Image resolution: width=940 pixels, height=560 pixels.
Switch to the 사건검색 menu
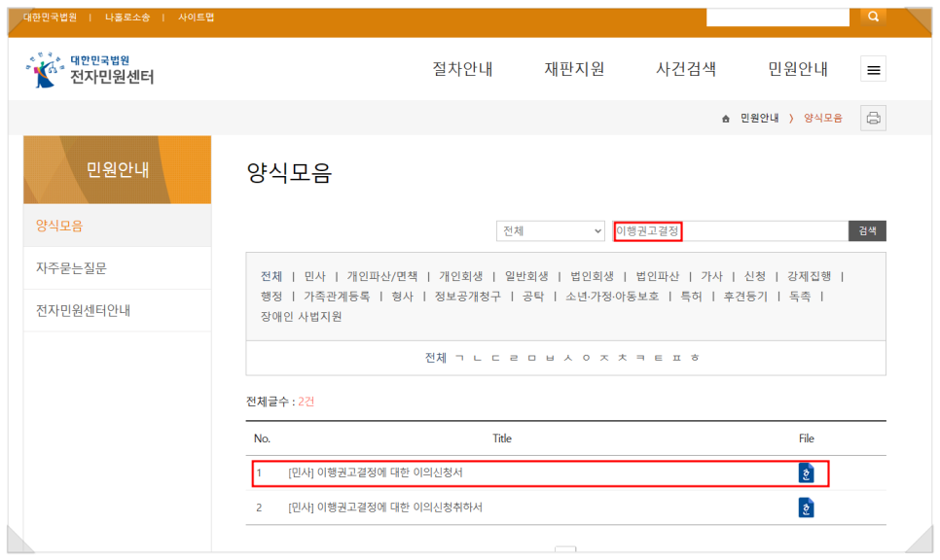pos(685,68)
